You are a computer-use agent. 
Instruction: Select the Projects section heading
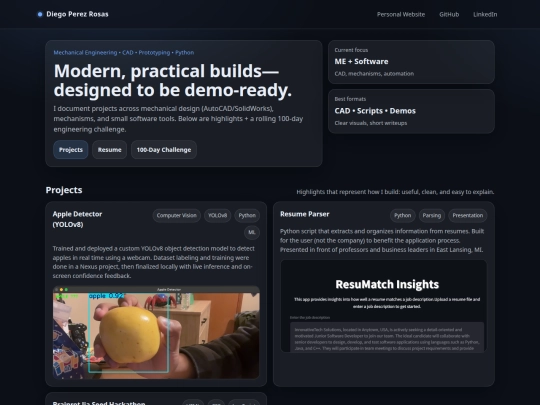[x=64, y=190]
